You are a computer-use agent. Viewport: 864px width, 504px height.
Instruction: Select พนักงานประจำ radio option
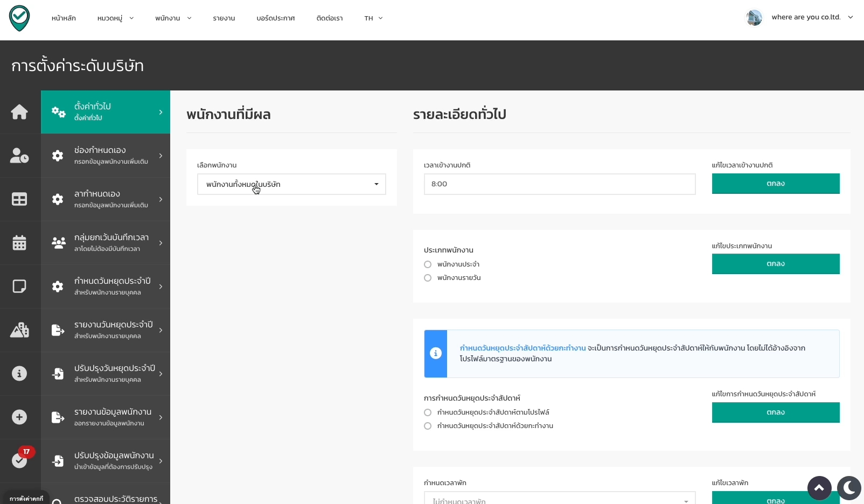tap(428, 264)
